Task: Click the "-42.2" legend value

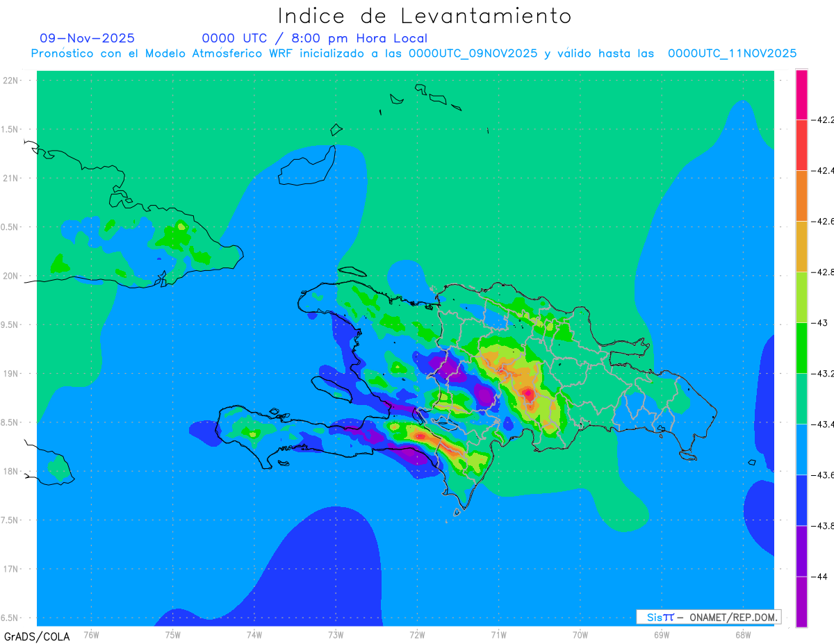Action: [823, 120]
